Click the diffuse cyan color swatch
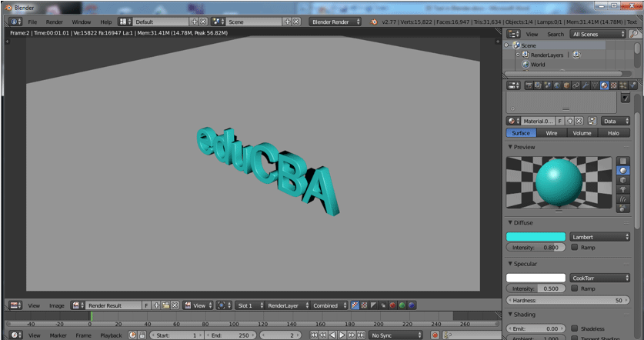The height and width of the screenshot is (340, 644). pyautogui.click(x=536, y=237)
